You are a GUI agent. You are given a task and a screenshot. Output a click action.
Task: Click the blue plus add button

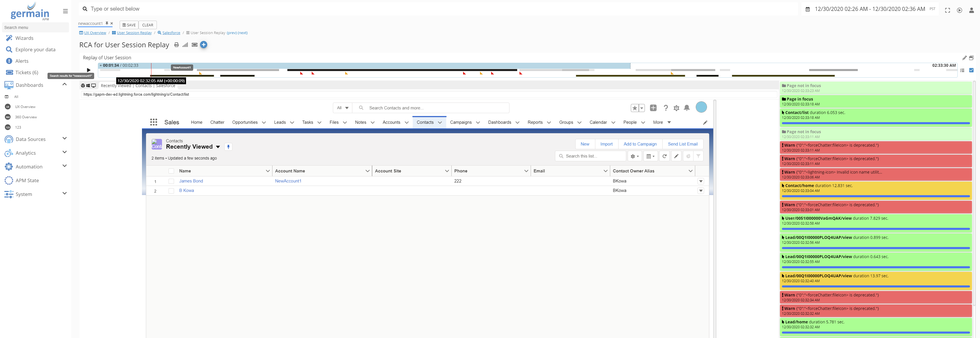coord(203,45)
